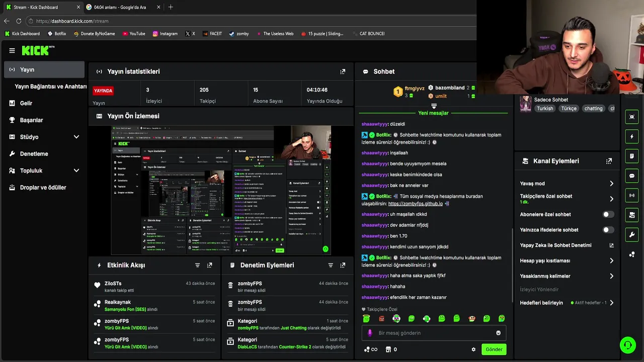The image size is (644, 362).
Task: Open Yapay Zeka ile Sohbet Denetimi
Action: [567, 245]
